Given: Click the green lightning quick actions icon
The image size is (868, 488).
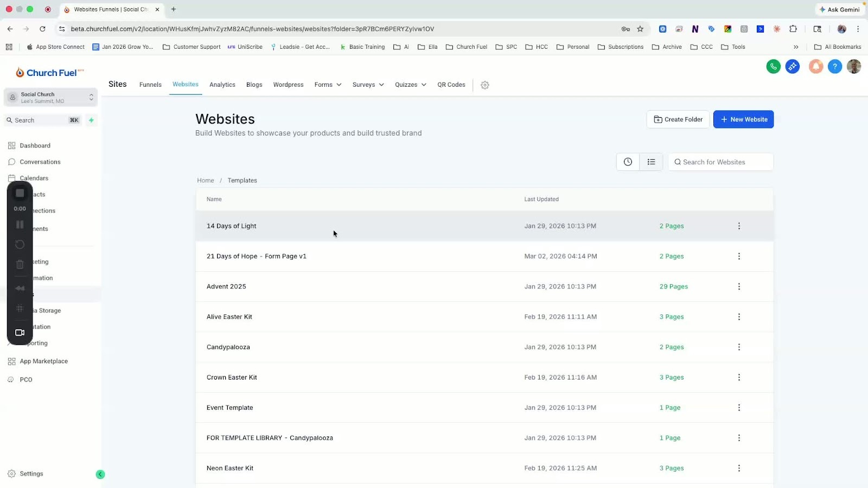Looking at the screenshot, I should pos(91,120).
